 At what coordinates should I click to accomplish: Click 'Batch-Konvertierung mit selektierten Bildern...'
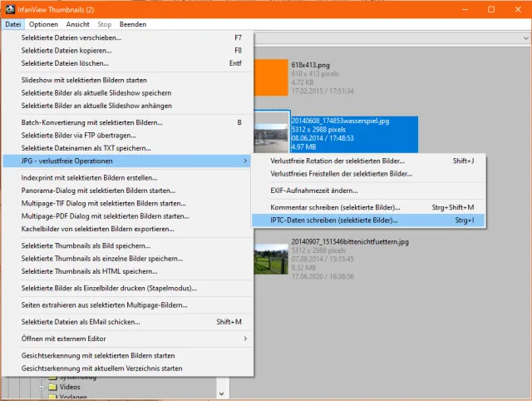pyautogui.click(x=92, y=122)
